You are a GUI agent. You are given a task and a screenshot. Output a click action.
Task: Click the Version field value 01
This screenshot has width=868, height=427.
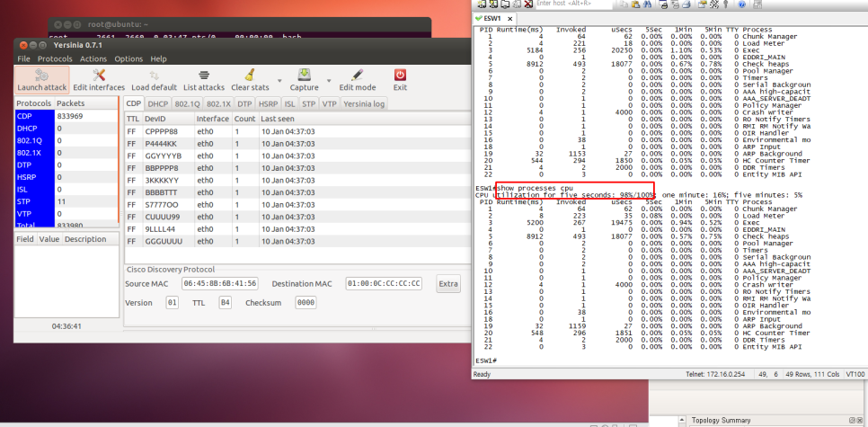[x=173, y=303]
